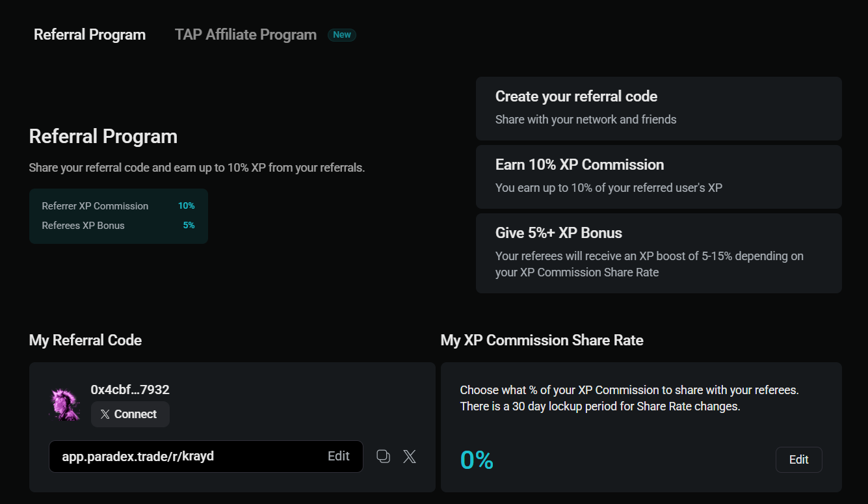The height and width of the screenshot is (504, 868).
Task: Open the Create your referral code card
Action: (659, 108)
